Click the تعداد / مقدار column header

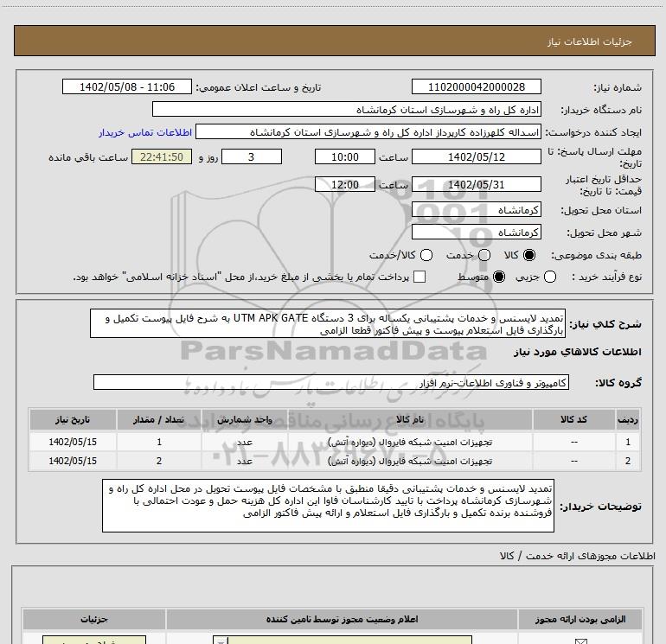point(159,419)
